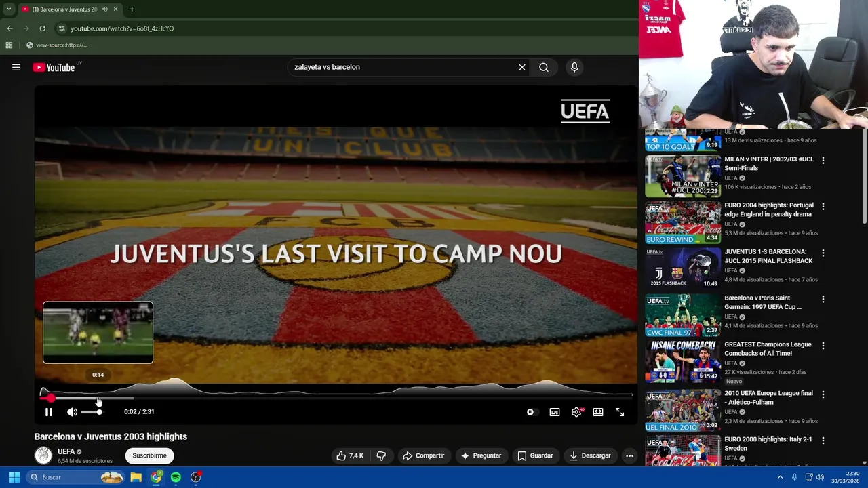Open the player settings gear
The image size is (868, 488).
(576, 412)
